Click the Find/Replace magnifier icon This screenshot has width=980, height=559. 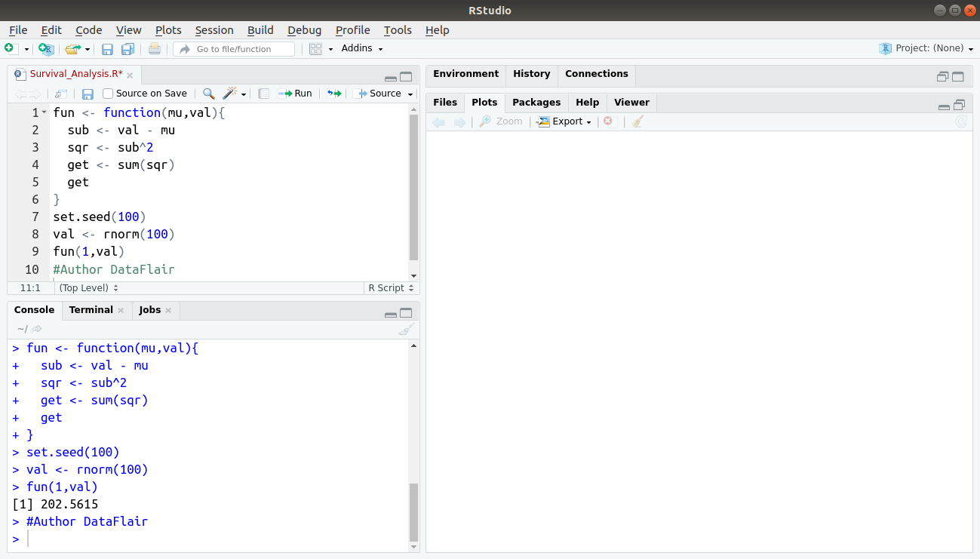pos(209,94)
